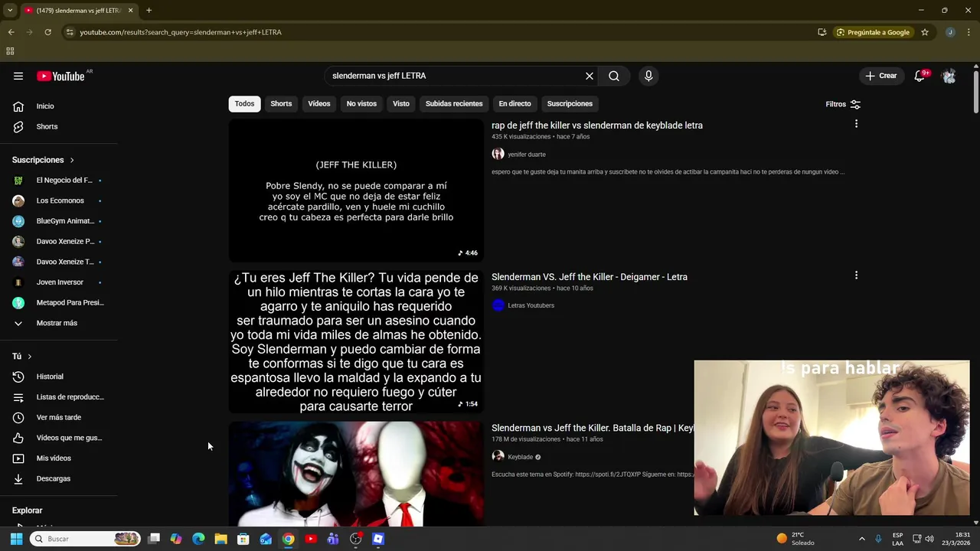Open Joven Inversor channel
980x551 pixels.
coord(60,282)
